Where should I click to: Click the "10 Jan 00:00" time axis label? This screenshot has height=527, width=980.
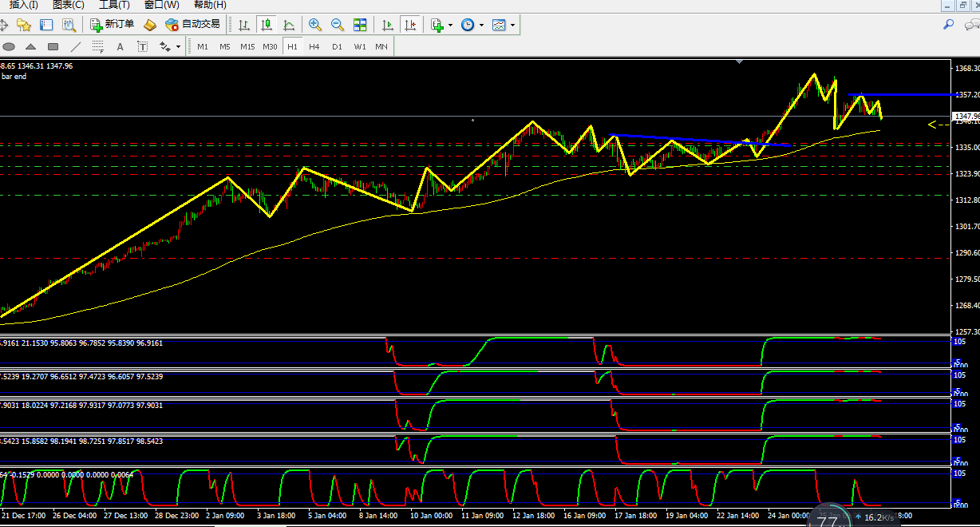(x=432, y=516)
